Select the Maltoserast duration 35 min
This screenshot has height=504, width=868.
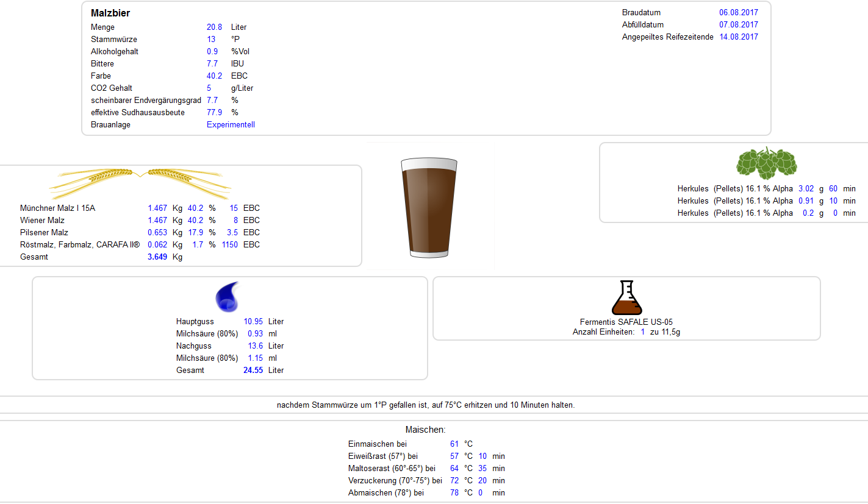click(482, 469)
